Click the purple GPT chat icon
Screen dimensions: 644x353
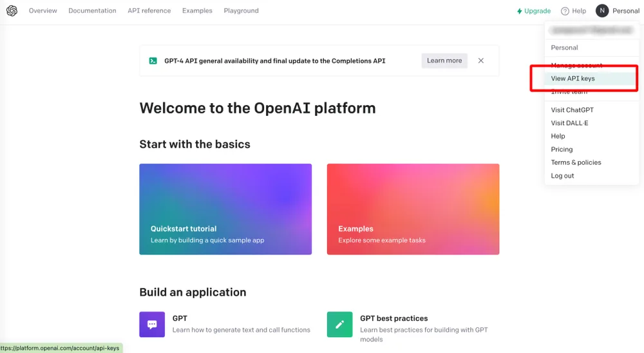pos(152,325)
